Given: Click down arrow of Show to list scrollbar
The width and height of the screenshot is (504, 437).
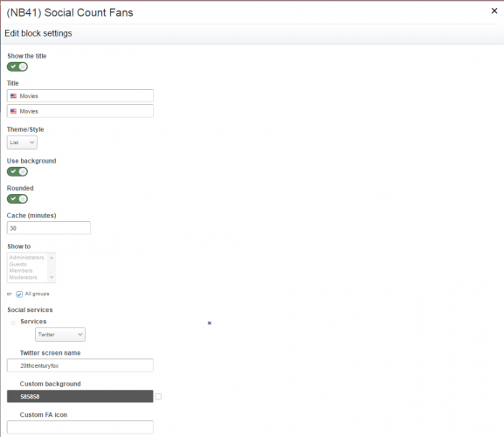Looking at the screenshot, I should 52,278.
